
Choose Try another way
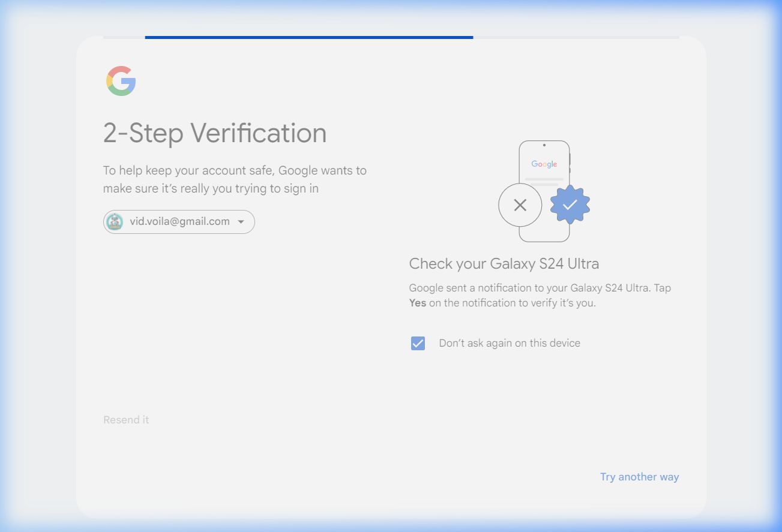639,477
